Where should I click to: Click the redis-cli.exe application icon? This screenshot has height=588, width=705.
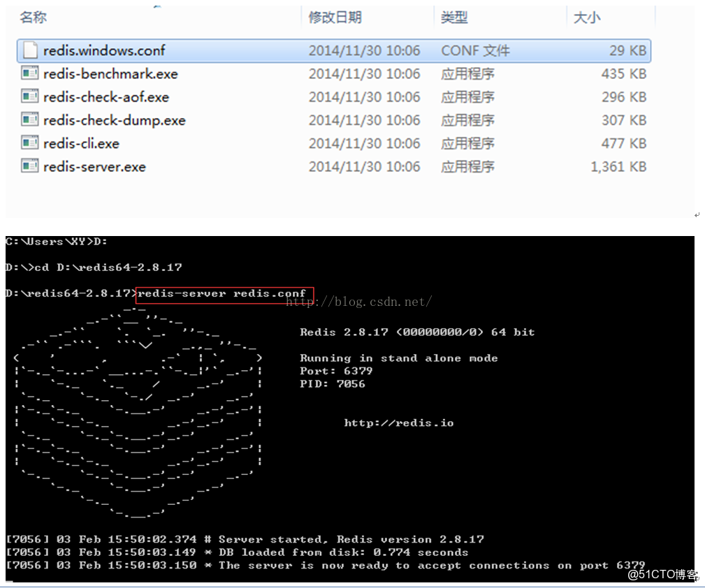pyautogui.click(x=29, y=142)
